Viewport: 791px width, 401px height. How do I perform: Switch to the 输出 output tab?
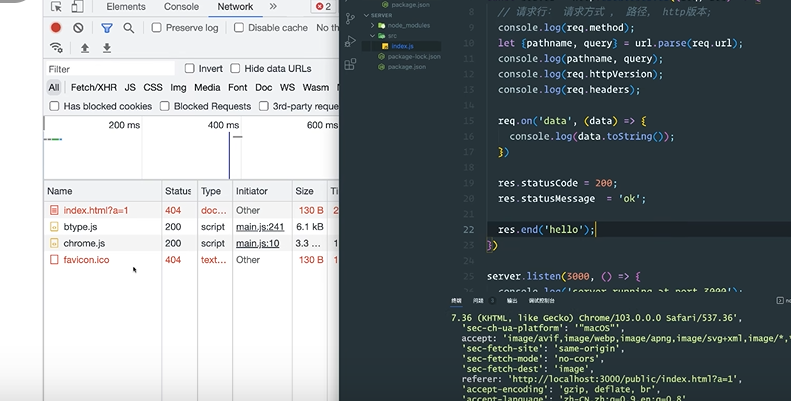point(512,301)
